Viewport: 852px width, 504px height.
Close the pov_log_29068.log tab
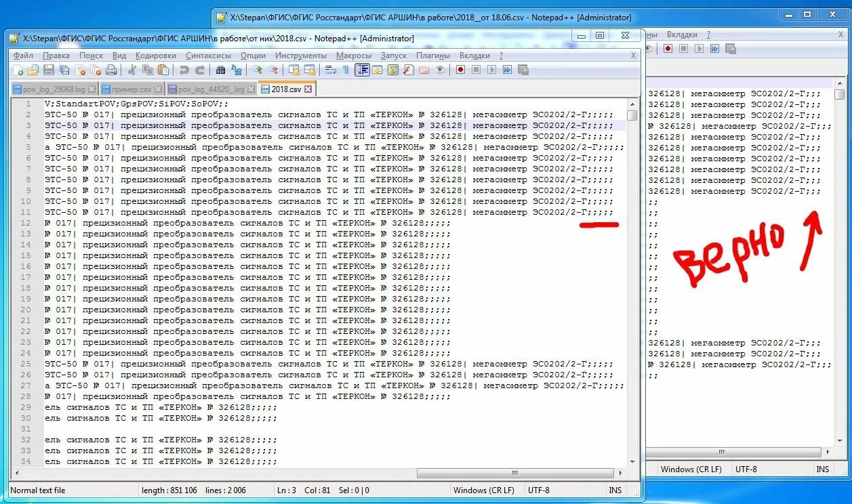(x=92, y=89)
